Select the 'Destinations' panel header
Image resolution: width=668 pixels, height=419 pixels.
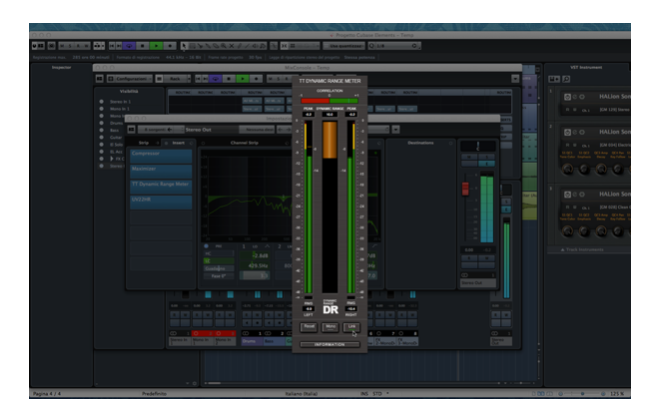click(420, 143)
